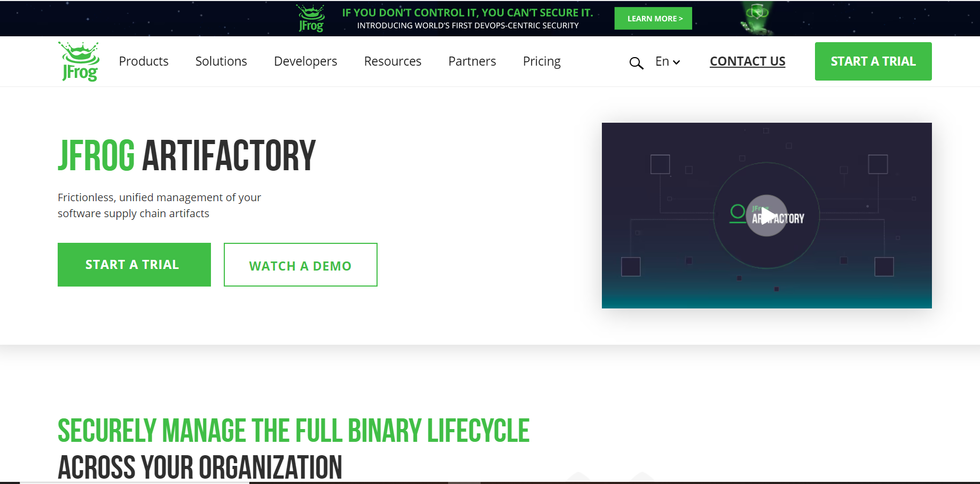980x484 pixels.
Task: Click the JFROG ARTIFACTORY heading
Action: [x=187, y=156]
